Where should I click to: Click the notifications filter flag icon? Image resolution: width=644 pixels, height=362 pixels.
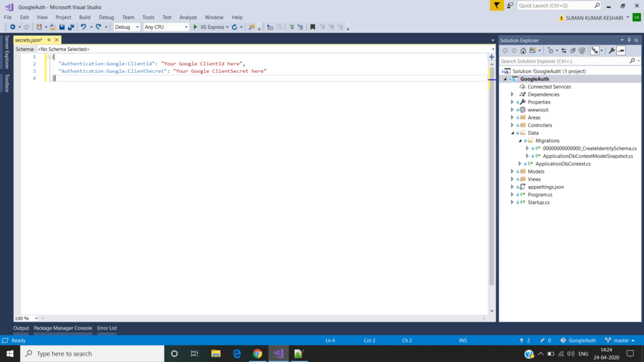point(497,5)
